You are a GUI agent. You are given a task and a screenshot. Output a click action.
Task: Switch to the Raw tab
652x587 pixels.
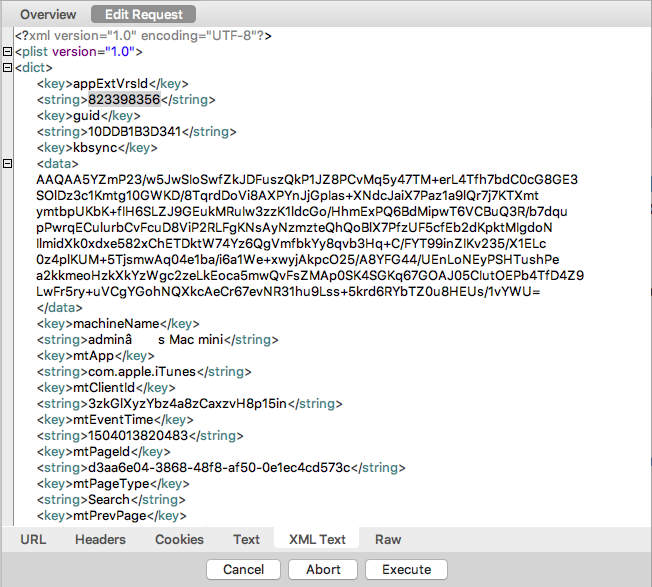(388, 539)
